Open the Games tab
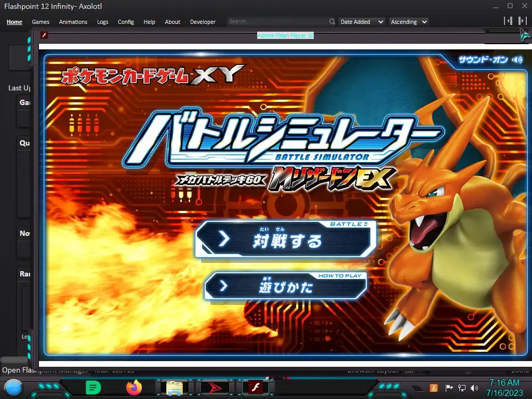The image size is (532, 399). coord(41,22)
